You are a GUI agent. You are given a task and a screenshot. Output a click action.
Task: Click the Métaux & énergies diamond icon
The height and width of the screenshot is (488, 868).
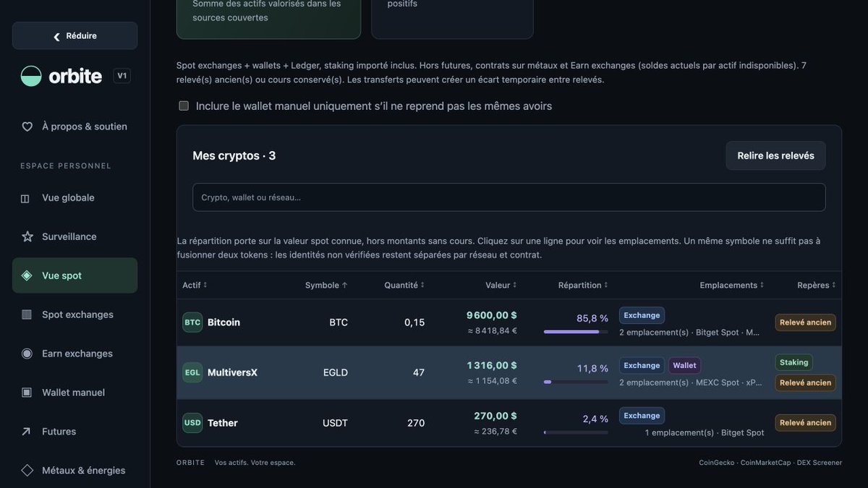tap(27, 471)
